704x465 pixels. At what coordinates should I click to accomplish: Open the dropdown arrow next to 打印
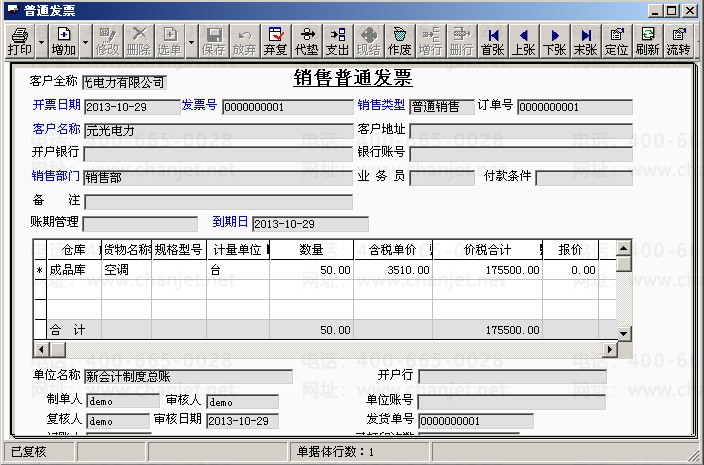(41, 41)
